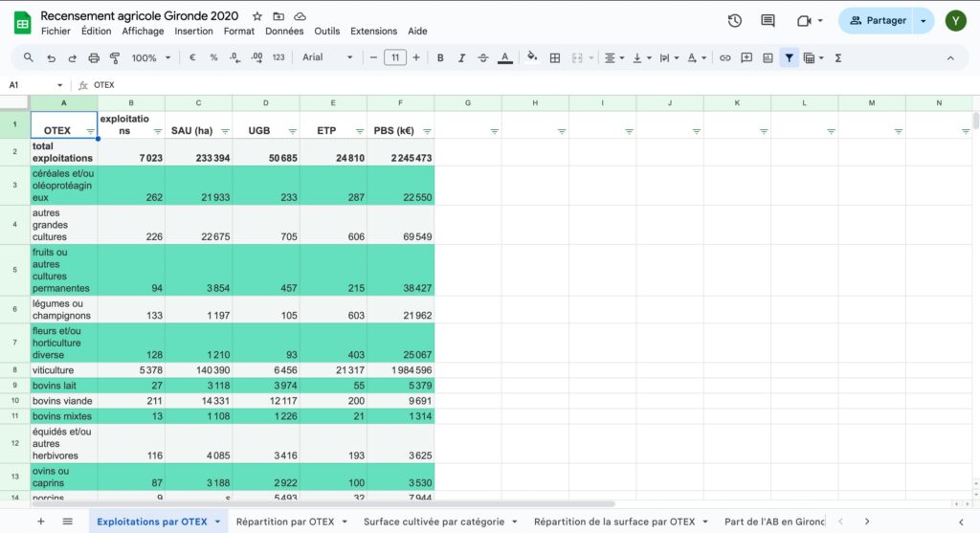The image size is (980, 533).
Task: Open the Données menu
Action: coord(284,31)
